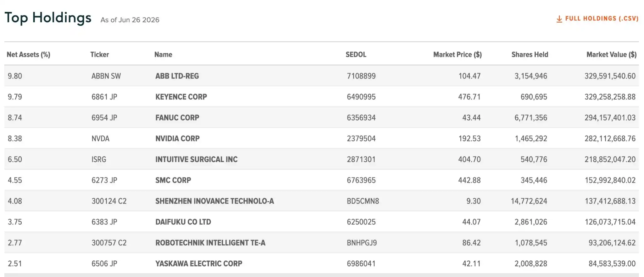
Task: Select INTUITIVE SURGICAL INC holding name
Action: click(197, 160)
